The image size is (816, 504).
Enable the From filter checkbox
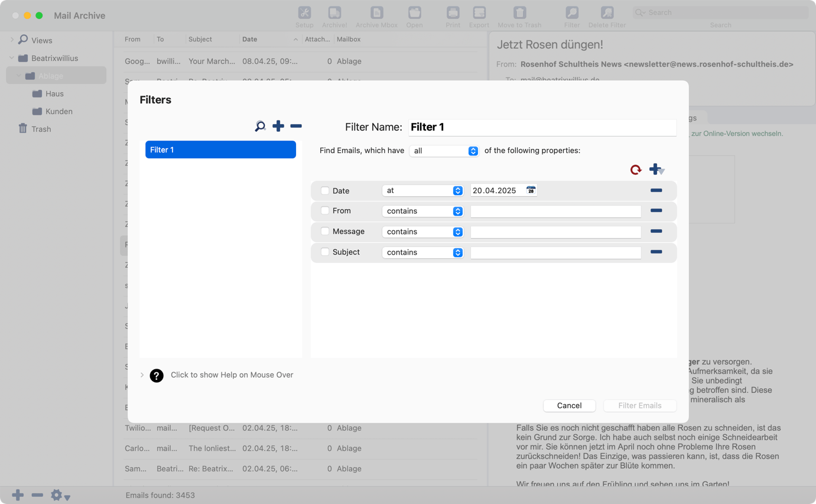coord(325,210)
